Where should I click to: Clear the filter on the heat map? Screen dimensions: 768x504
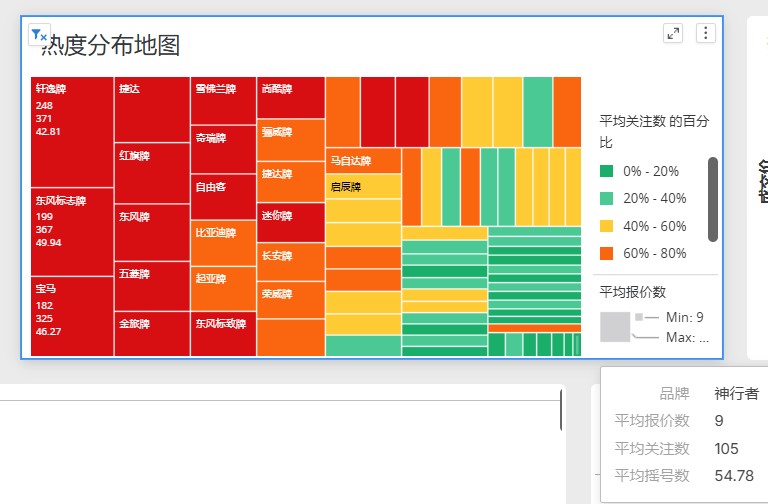(x=39, y=35)
